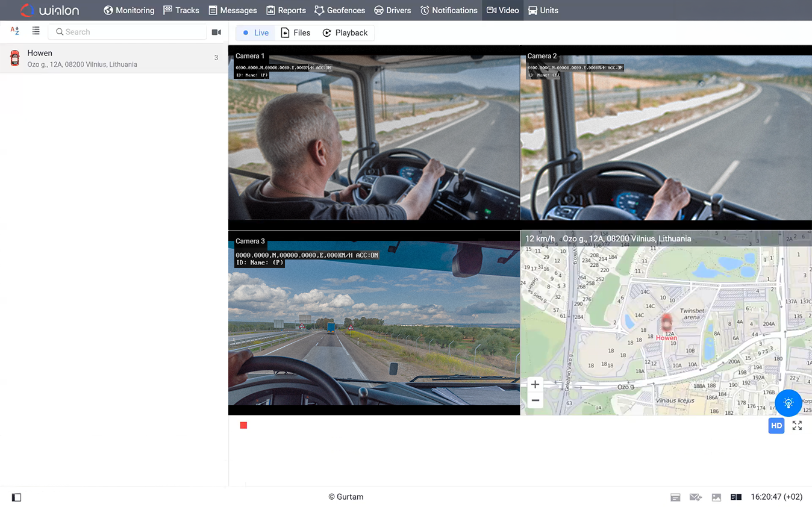This screenshot has width=812, height=507.
Task: Open the Units tab
Action: pos(543,10)
